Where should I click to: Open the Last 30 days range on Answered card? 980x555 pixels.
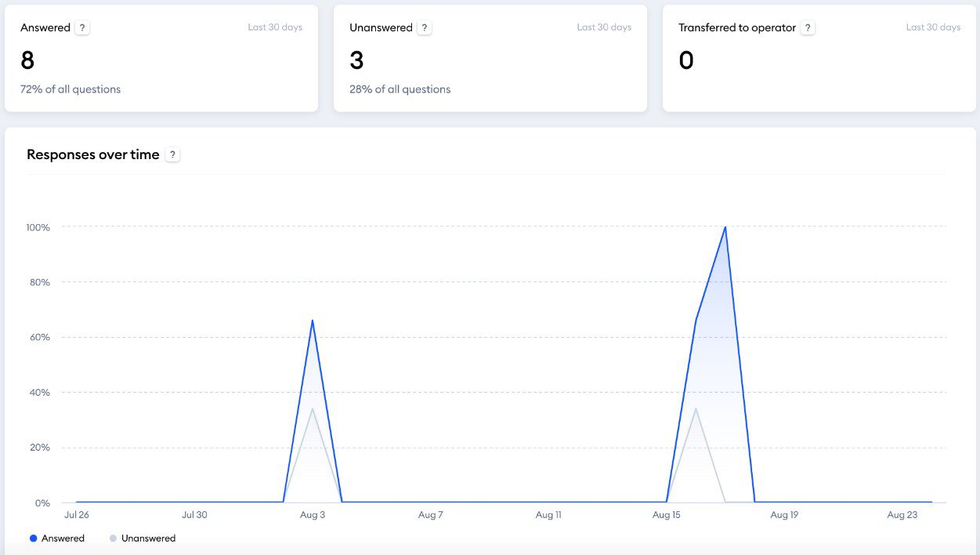click(x=275, y=27)
